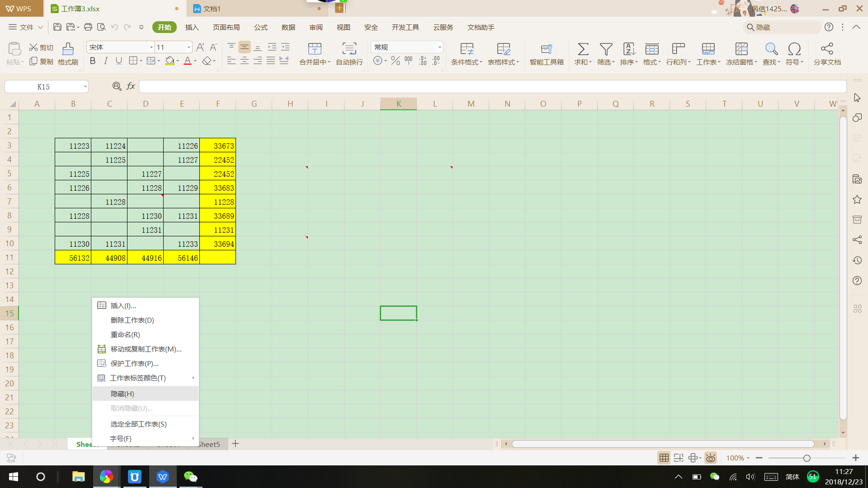The image size is (868, 488).
Task: Click the Cut tool
Action: [x=41, y=47]
